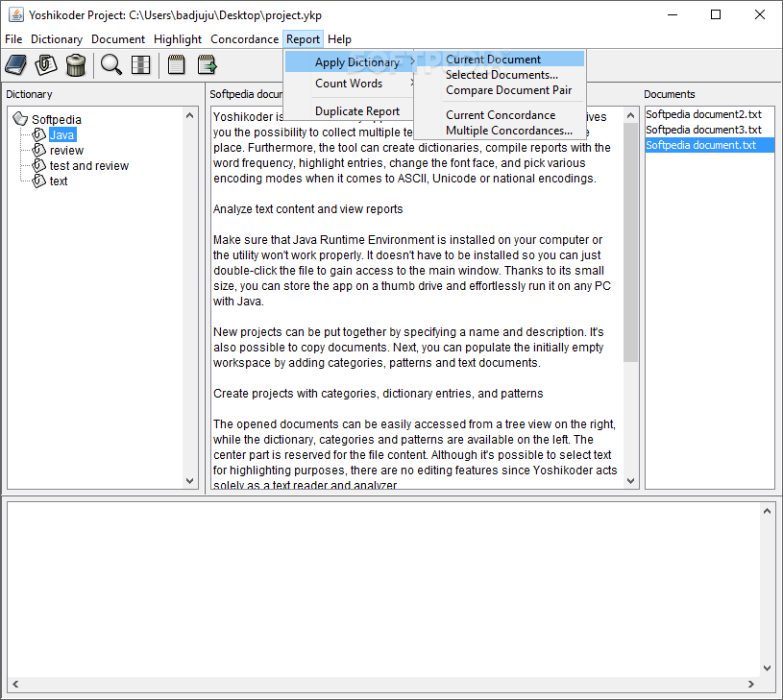Viewport: 783px width, 700px height.
Task: Click the Softpedia root category icon
Action: tap(20, 119)
